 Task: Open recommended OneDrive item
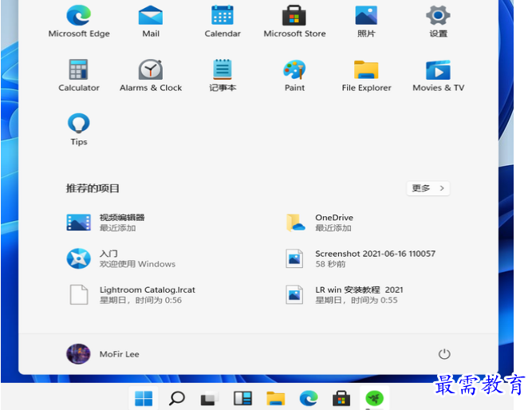319,223
